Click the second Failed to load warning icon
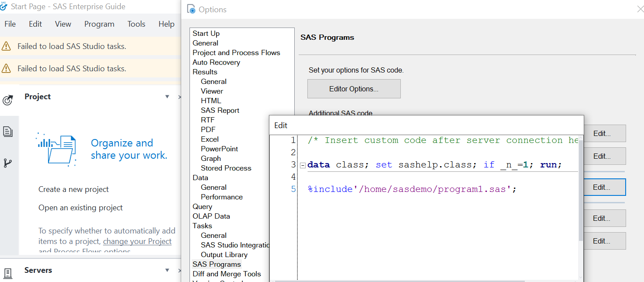This screenshot has width=644, height=282. pos(7,68)
